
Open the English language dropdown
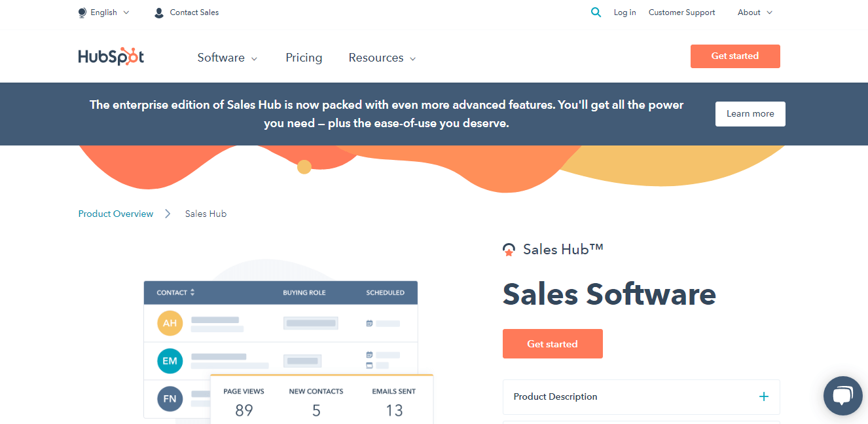[x=103, y=12]
